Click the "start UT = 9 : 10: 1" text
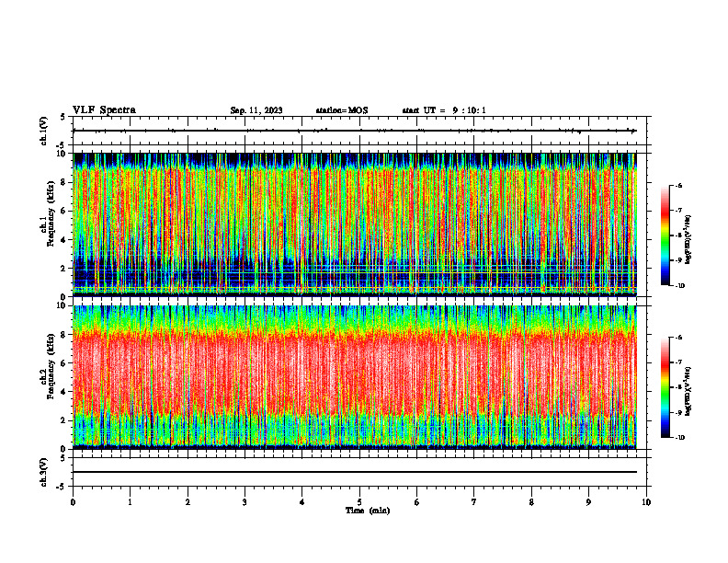The height and width of the screenshot is (563, 728). point(444,110)
